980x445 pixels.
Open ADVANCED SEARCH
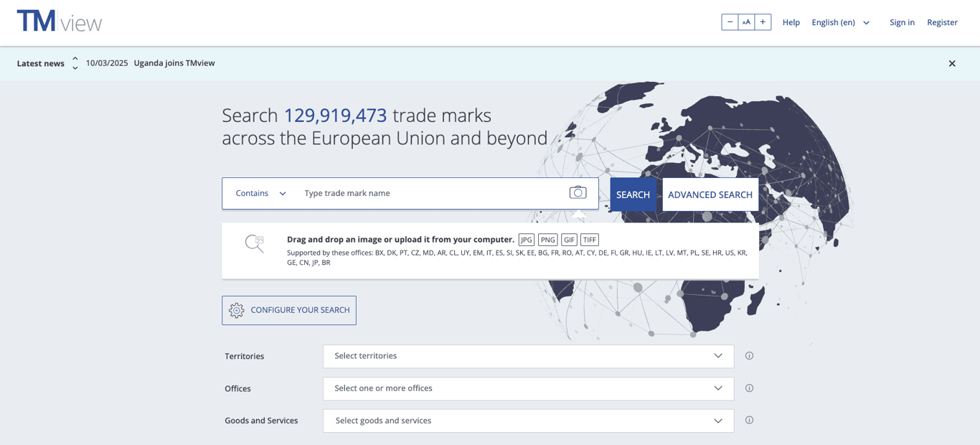pyautogui.click(x=710, y=194)
